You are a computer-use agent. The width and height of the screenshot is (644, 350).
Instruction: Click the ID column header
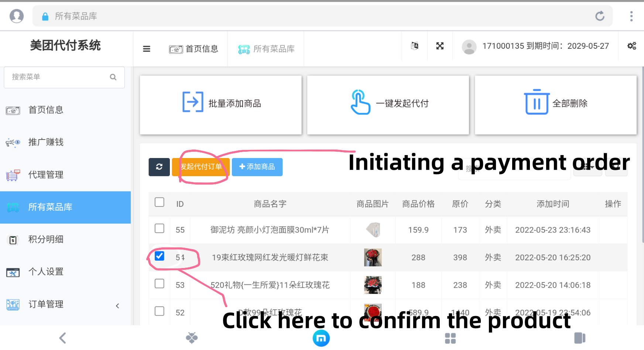tap(180, 204)
